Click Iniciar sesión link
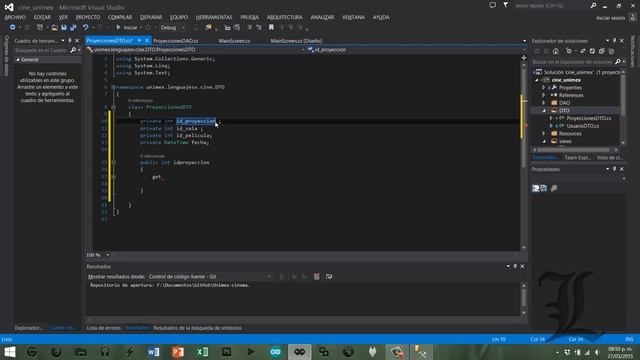 coord(611,18)
